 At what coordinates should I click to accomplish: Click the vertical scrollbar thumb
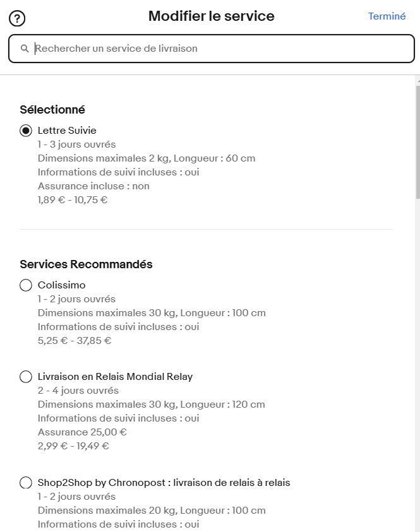coord(417,142)
